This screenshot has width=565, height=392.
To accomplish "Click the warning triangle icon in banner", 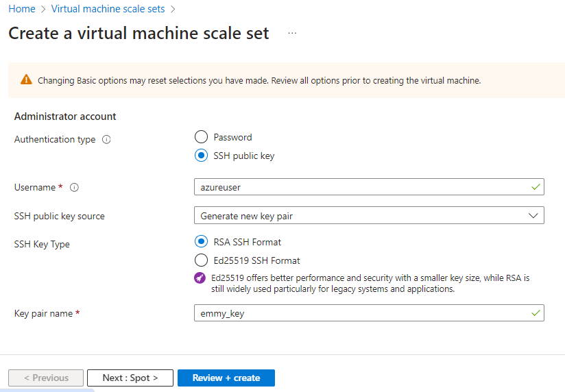I will [26, 79].
